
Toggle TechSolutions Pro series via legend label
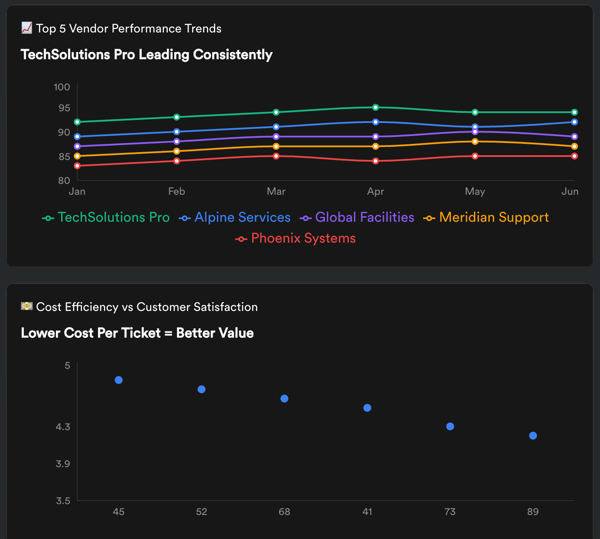[x=113, y=217]
